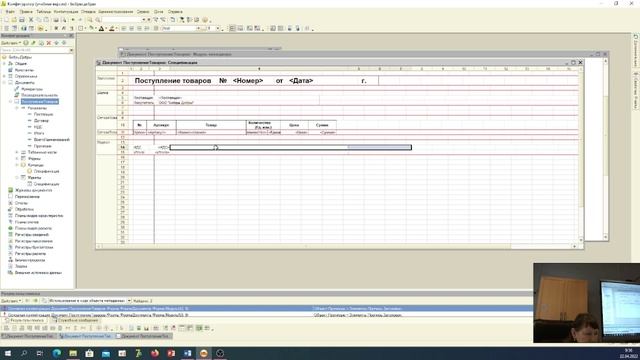
Task: Select the НДС attribute in the tree
Action: coord(38,127)
